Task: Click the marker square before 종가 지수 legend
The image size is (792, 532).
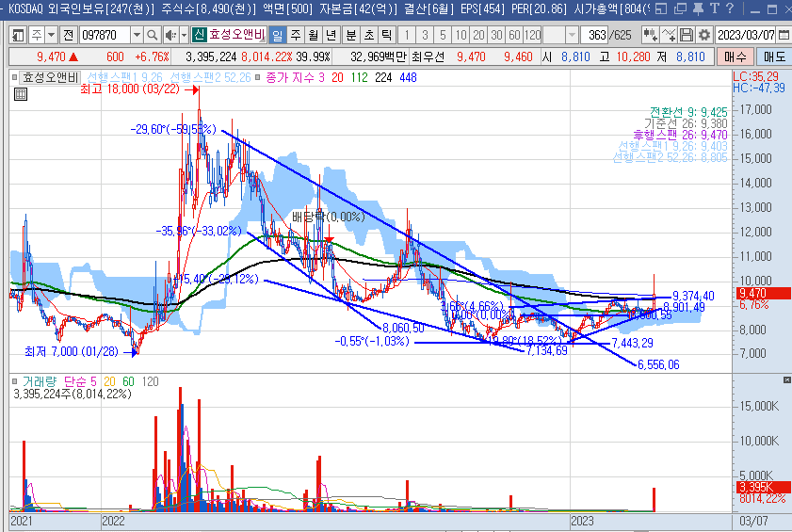Action: pos(258,78)
